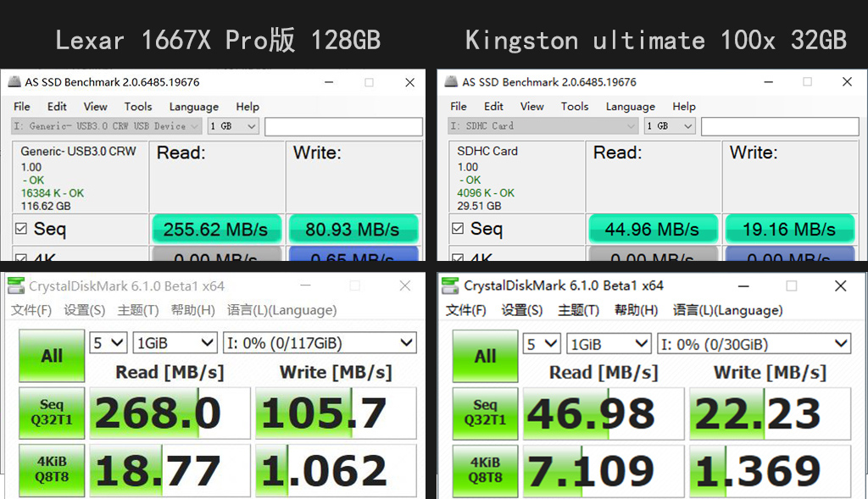The width and height of the screenshot is (868, 499).
Task: Click All button in right CrystalDiskMark
Action: click(x=485, y=356)
